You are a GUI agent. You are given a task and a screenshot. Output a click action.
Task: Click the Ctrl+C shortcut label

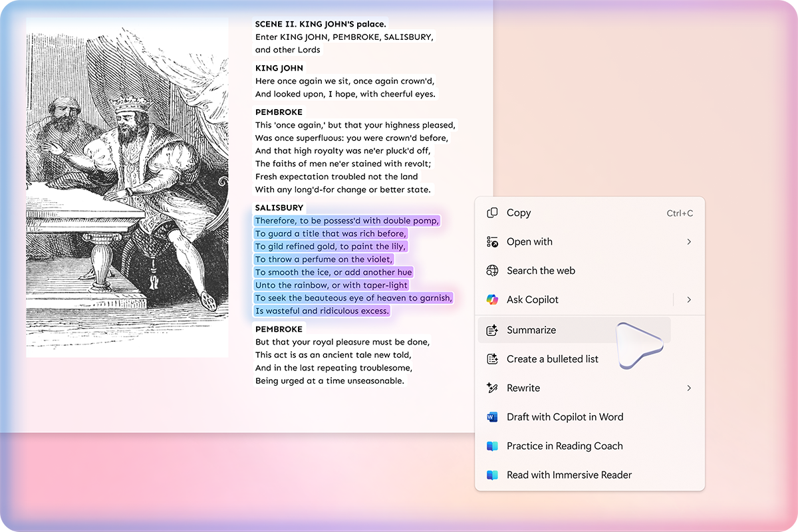click(680, 213)
